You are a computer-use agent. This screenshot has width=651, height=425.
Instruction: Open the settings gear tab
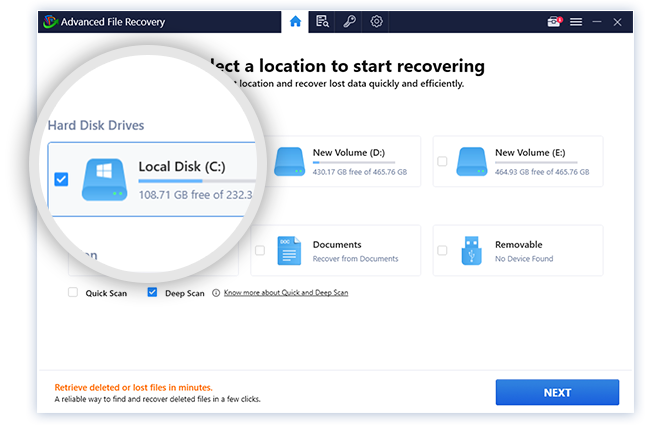click(376, 22)
